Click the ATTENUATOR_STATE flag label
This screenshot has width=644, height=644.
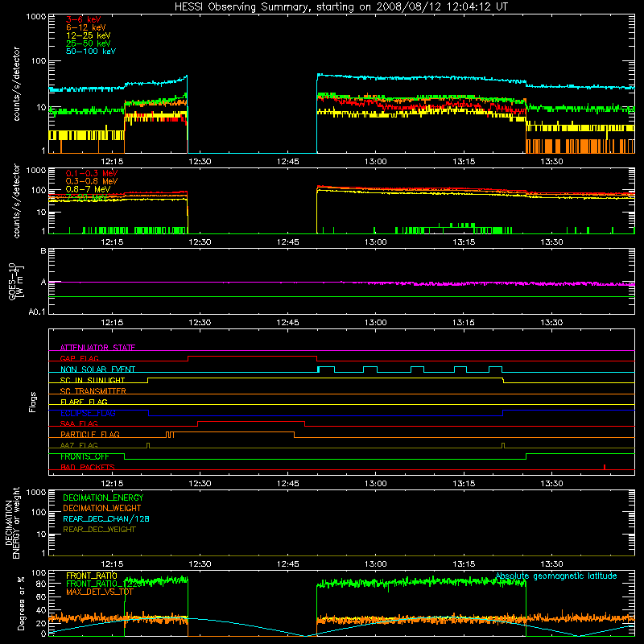pos(97,348)
